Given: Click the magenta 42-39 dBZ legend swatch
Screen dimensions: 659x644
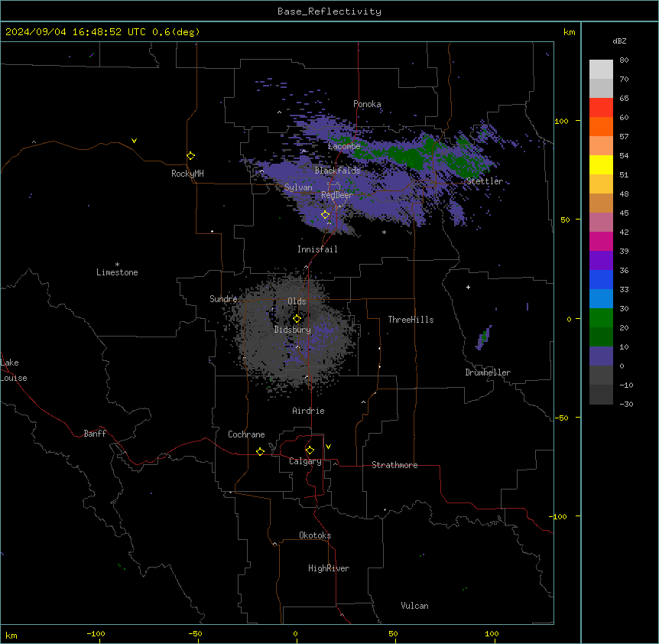Looking at the screenshot, I should point(601,241).
